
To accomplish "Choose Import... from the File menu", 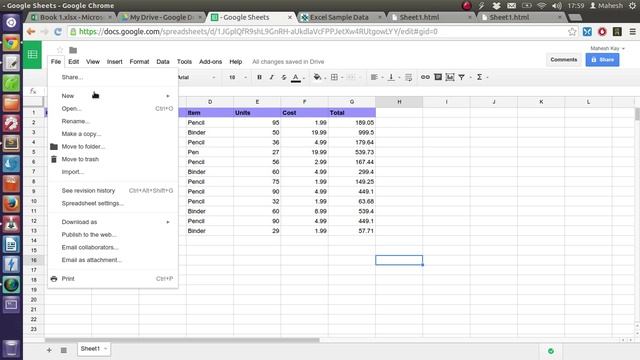I will point(113,172).
